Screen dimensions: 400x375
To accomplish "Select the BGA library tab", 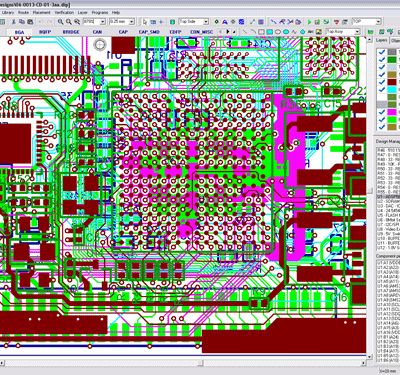I will [19, 32].
